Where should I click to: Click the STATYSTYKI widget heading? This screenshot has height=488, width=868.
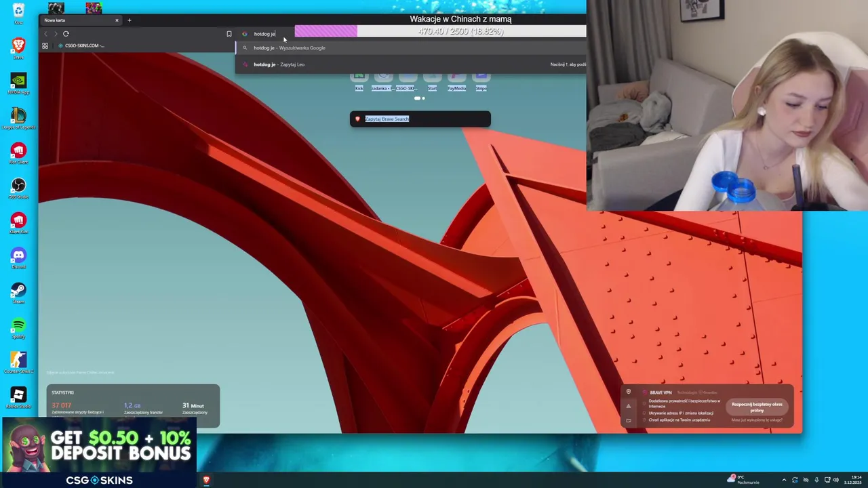point(62,392)
